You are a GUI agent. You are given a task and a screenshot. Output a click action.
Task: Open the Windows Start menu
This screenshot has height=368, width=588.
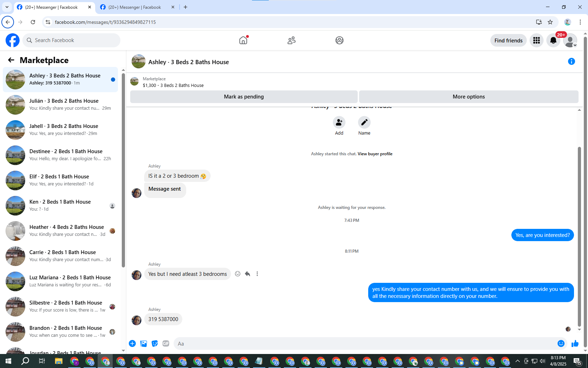click(x=8, y=361)
